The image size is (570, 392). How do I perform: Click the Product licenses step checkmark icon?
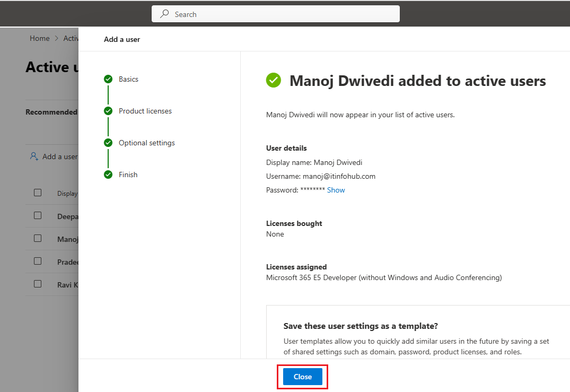point(108,111)
